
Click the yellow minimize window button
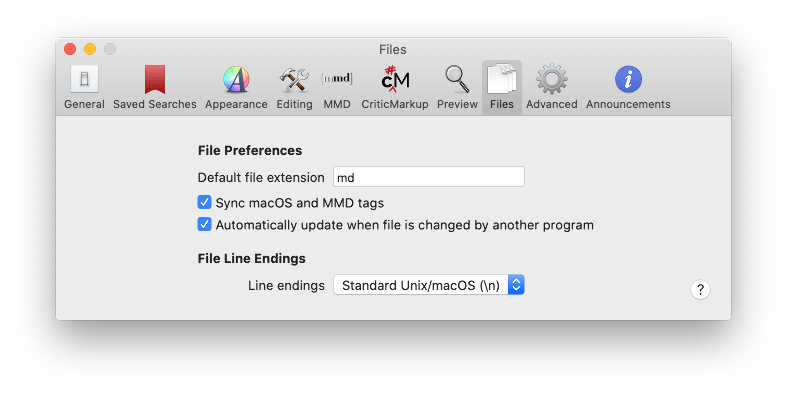(90, 49)
